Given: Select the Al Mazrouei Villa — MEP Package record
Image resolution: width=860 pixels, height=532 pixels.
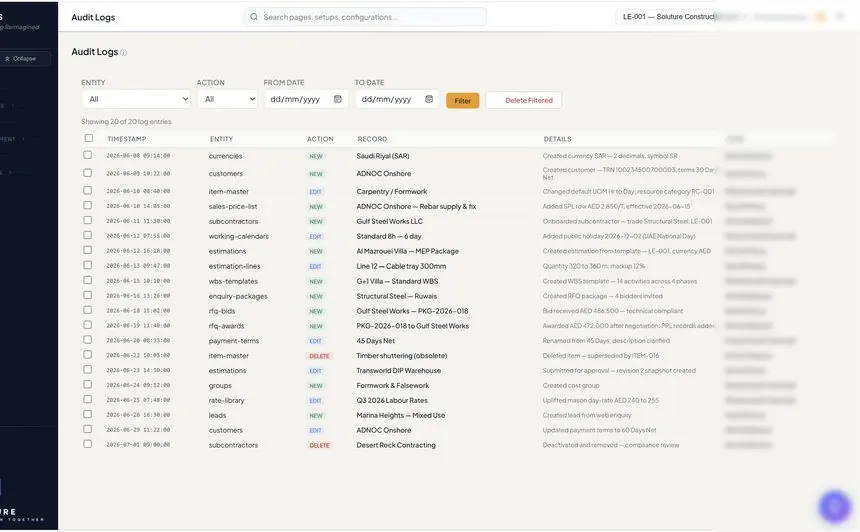Looking at the screenshot, I should pyautogui.click(x=408, y=251).
